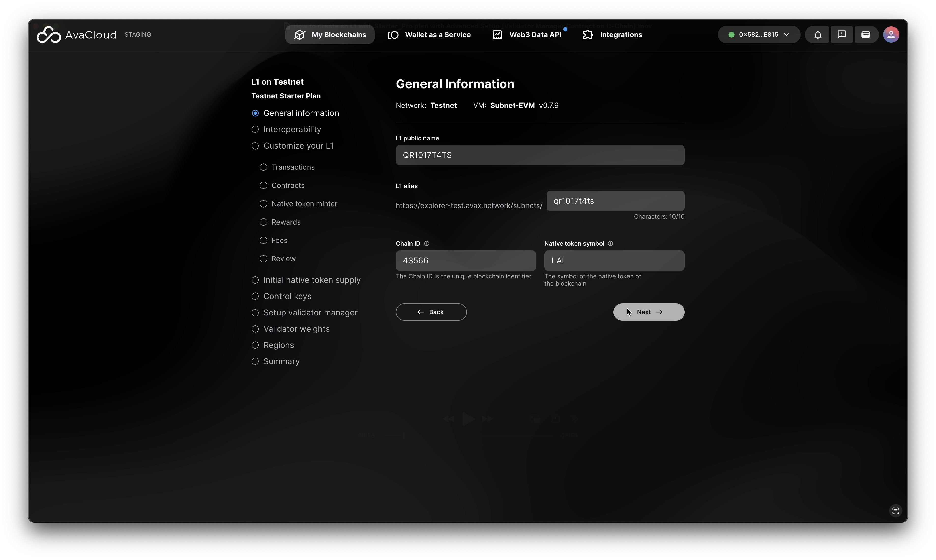This screenshot has height=560, width=936.
Task: Click Native token symbol info icon
Action: click(x=610, y=243)
